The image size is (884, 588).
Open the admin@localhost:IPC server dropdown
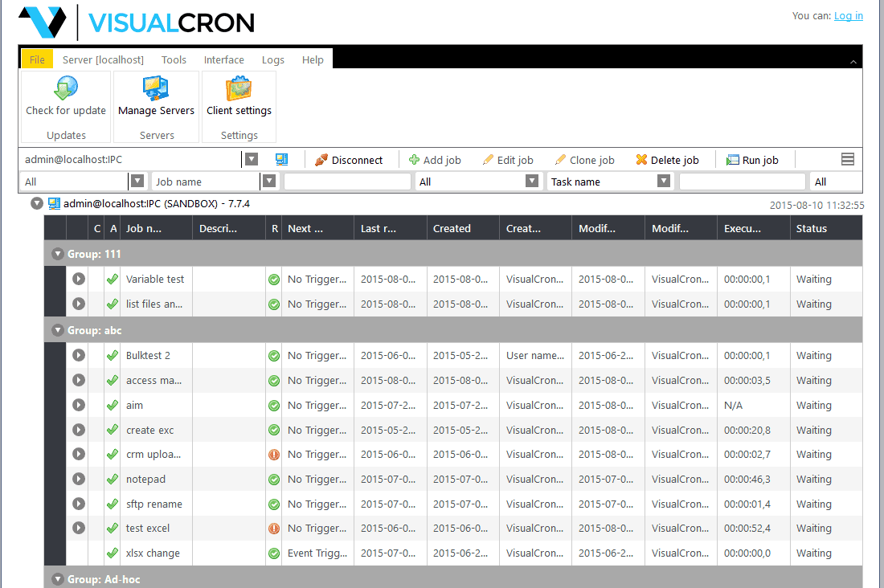252,160
